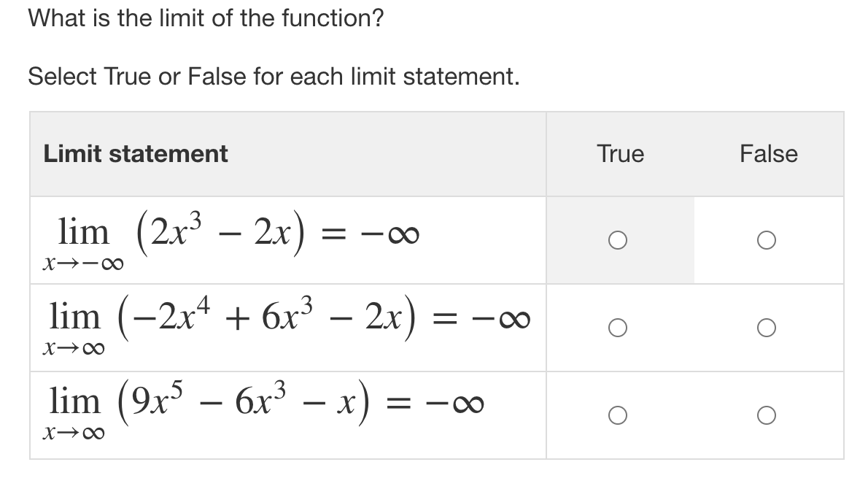
Task: Choose False for the 9x⁵ − 6x³ − x limit
Action: pyautogui.click(x=766, y=415)
